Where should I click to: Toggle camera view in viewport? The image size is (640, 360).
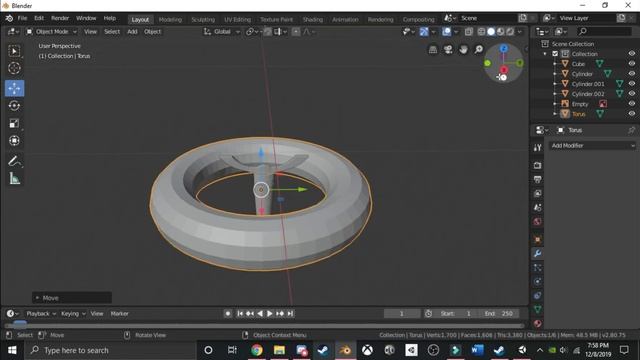pyautogui.click(x=448, y=50)
